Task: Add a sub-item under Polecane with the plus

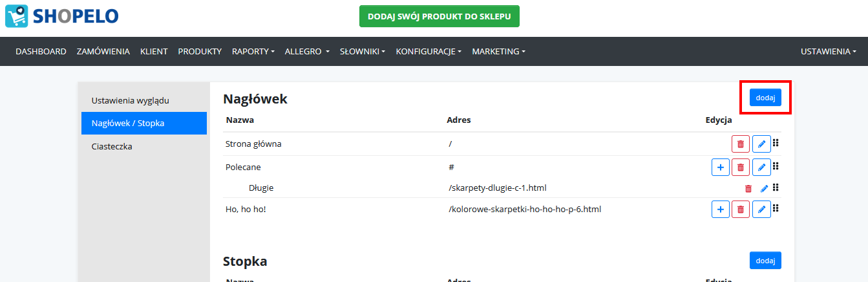Action: pos(721,167)
